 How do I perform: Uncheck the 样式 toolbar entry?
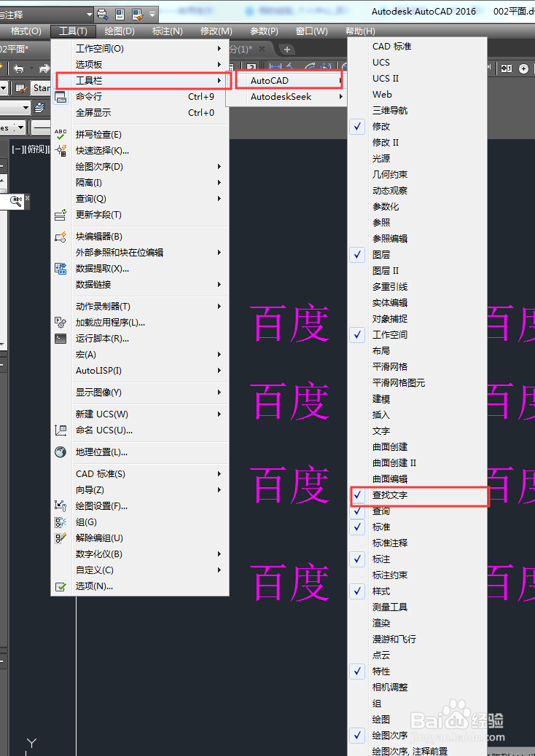[418, 591]
